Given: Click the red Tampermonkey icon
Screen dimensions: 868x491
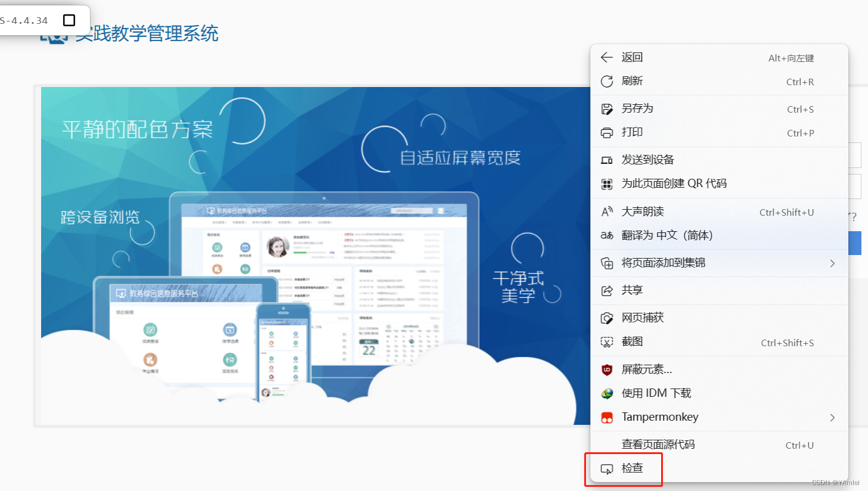Looking at the screenshot, I should point(607,417).
